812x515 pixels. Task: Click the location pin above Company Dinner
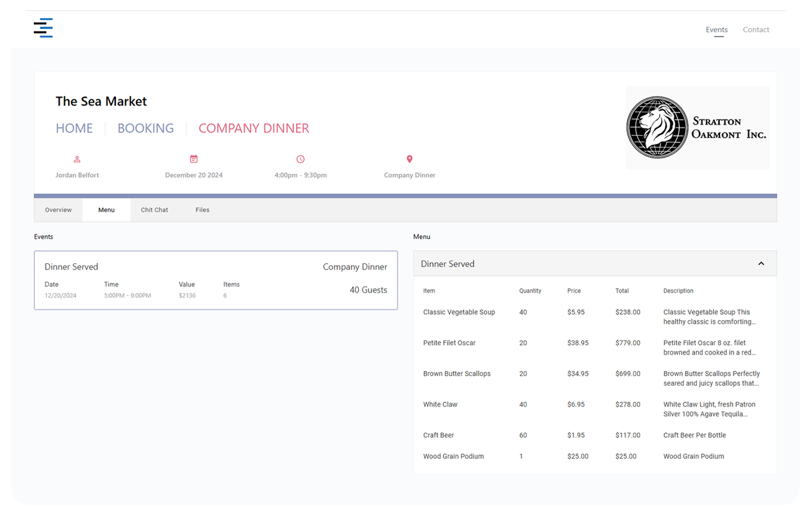[410, 159]
